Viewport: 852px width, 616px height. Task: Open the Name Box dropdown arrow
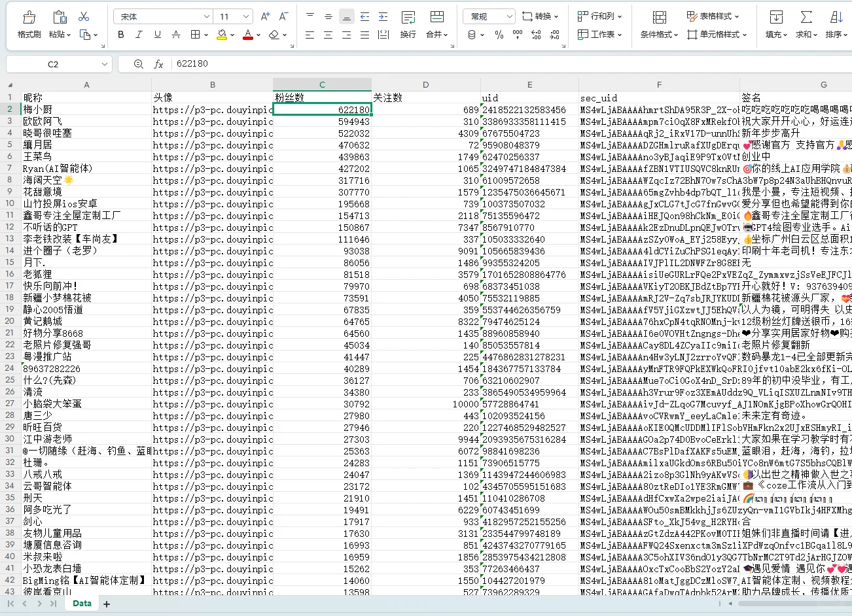click(104, 64)
